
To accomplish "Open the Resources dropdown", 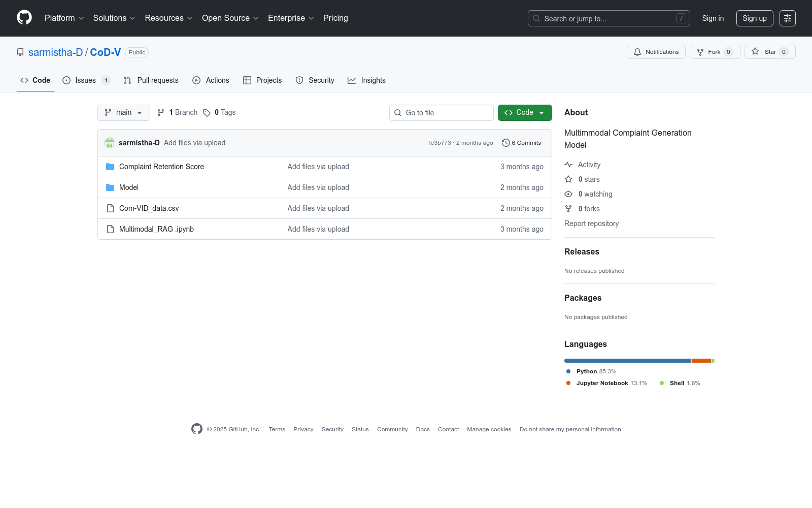I will click(168, 18).
